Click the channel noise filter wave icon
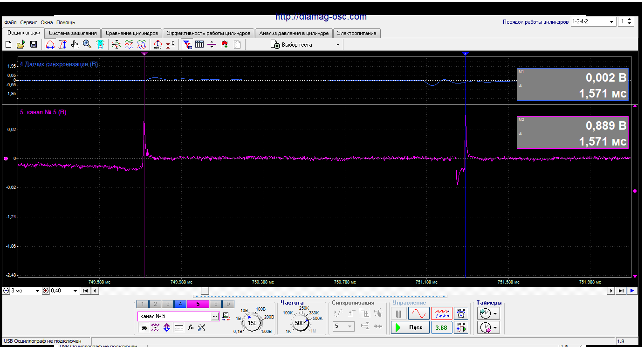Screen dimensions: 644x347 [156, 328]
